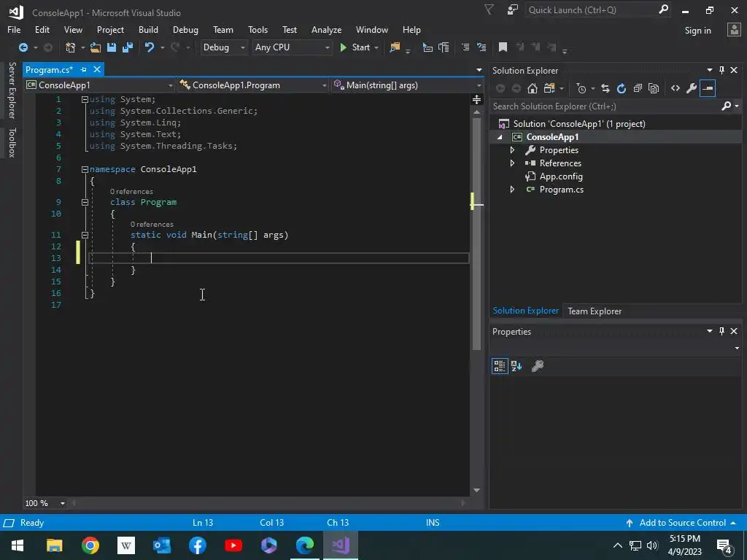This screenshot has width=747, height=560.
Task: Click the Alphabetical sort button in Properties panel
Action: coord(516,366)
